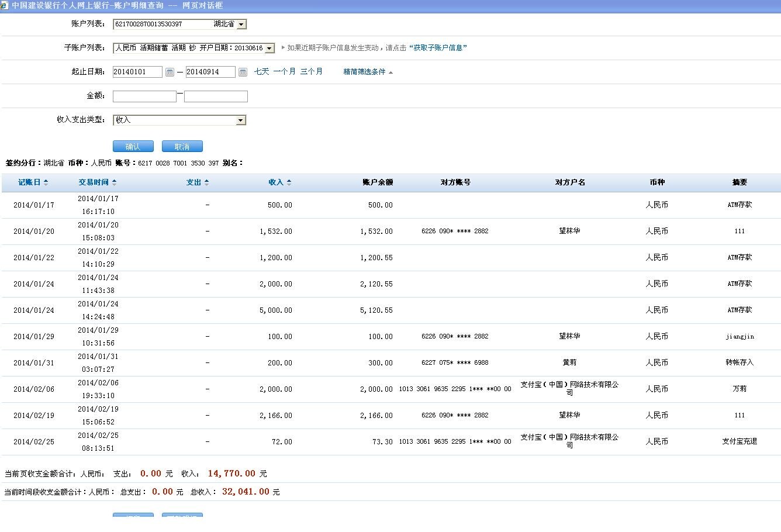781x532 pixels.
Task: Sort by 支出 column arrows
Action: 206,182
